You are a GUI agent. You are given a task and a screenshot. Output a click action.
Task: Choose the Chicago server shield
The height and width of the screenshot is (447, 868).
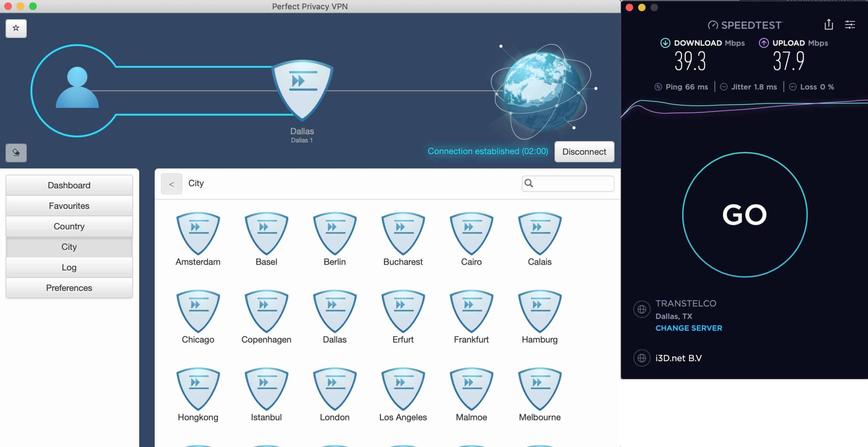coord(198,311)
